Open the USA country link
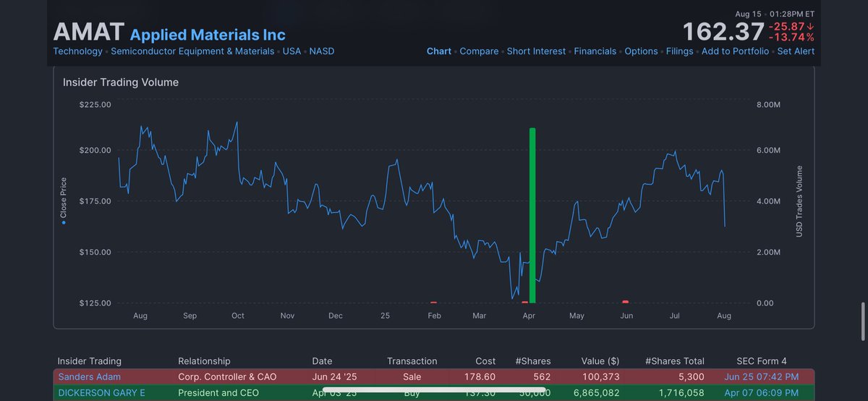Viewport: 868px width, 401px height. click(x=292, y=51)
